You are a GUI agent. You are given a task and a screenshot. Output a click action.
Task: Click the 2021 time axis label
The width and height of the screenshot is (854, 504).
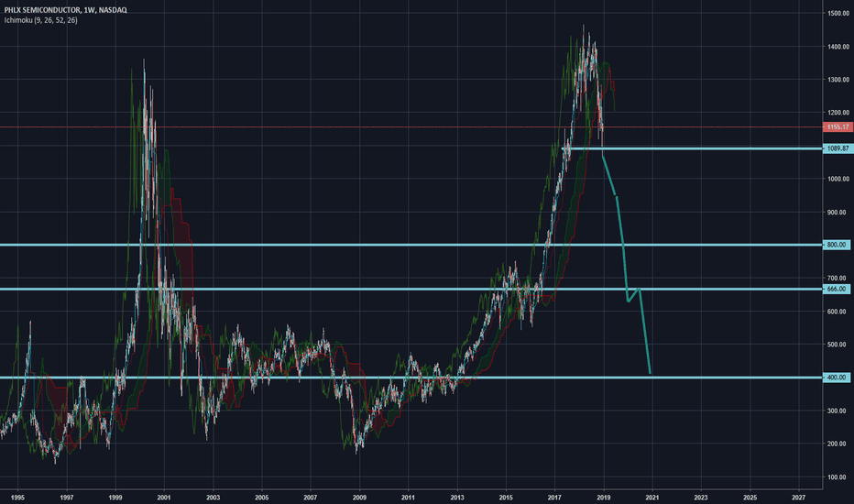[x=651, y=498]
